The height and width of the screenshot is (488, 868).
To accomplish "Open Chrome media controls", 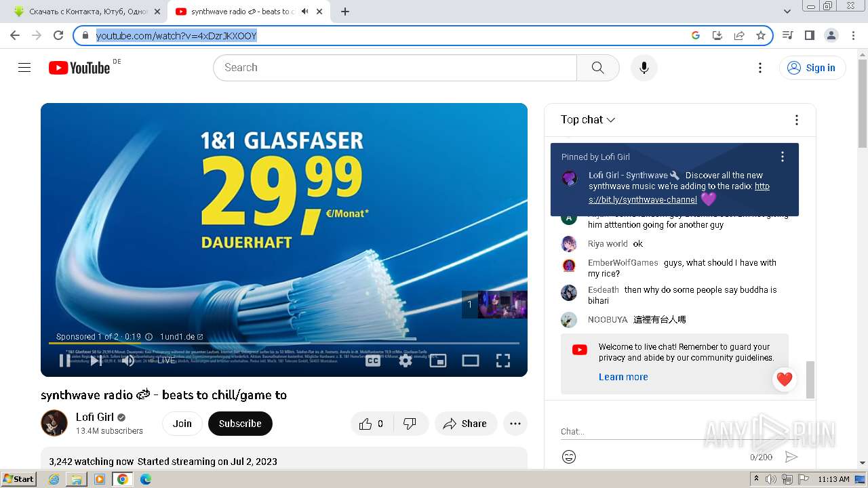I will coord(787,35).
